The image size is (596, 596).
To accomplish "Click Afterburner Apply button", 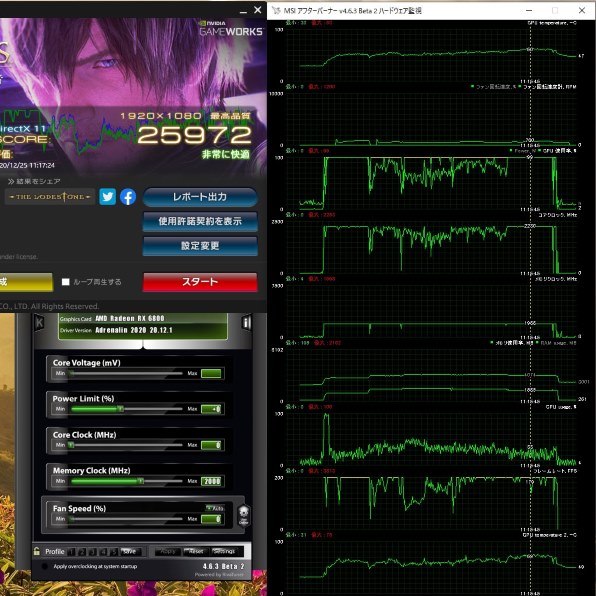I will pyautogui.click(x=168, y=551).
